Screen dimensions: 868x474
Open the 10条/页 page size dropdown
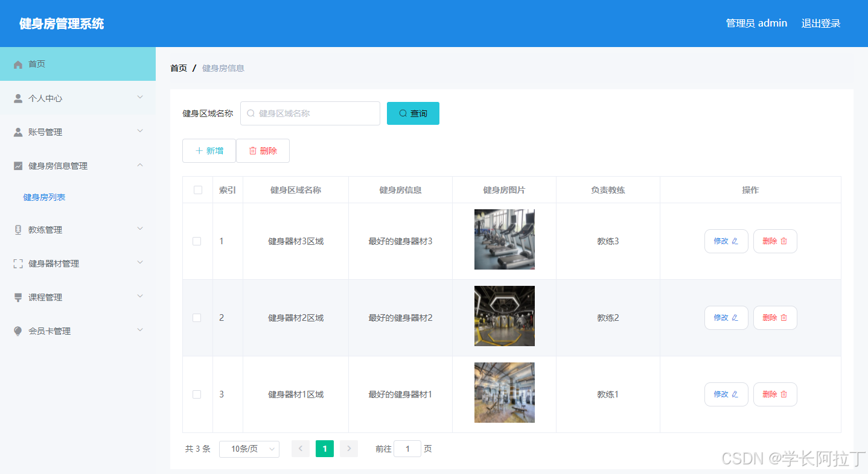click(249, 449)
